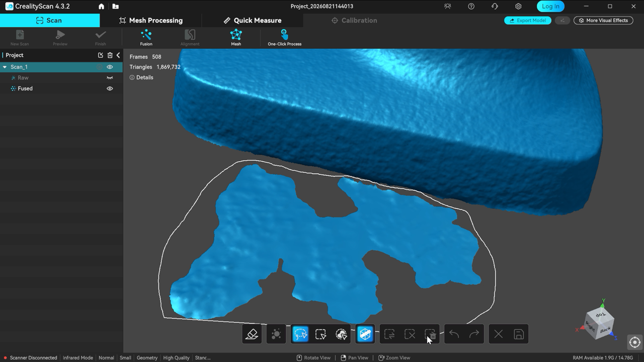Click the Scan_1 lock icon

click(x=100, y=67)
